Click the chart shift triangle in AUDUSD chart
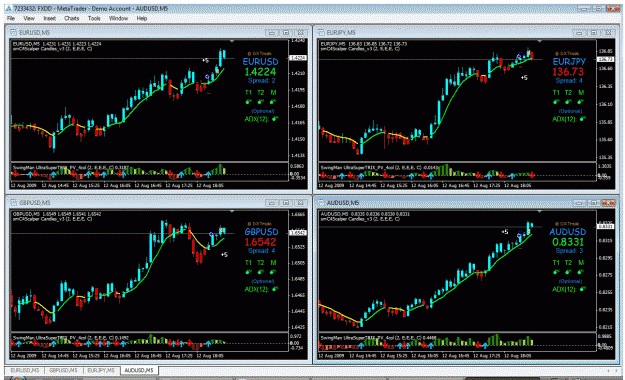The height and width of the screenshot is (380, 625). pyautogui.click(x=540, y=211)
